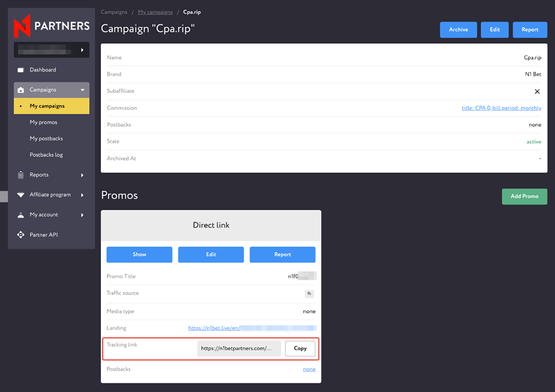Click the Partner API icon
555x392 pixels.
click(21, 235)
